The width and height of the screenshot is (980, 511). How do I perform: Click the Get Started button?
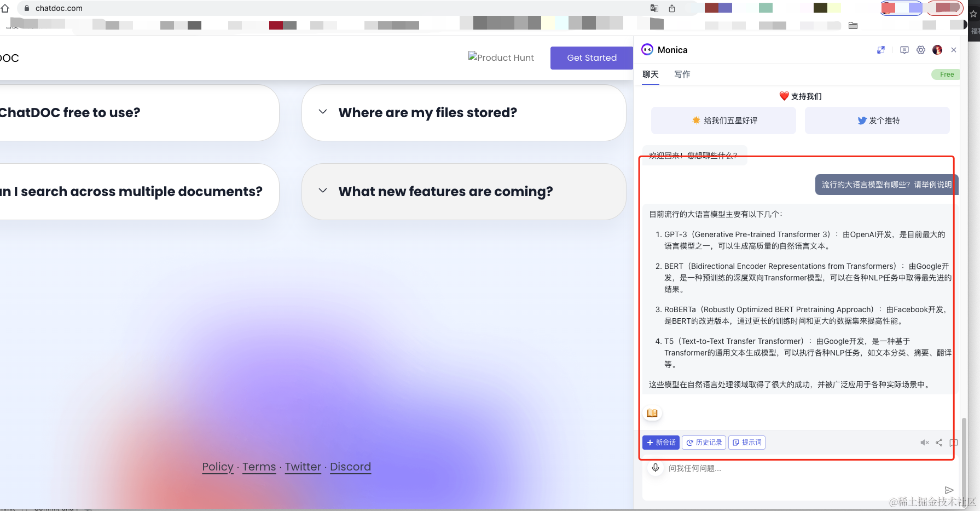(592, 58)
